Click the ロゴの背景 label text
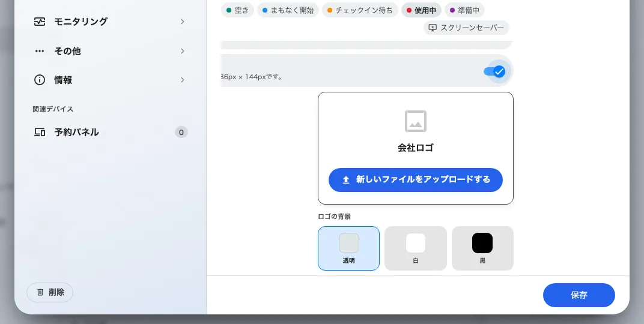Image resolution: width=644 pixels, height=324 pixels. click(335, 217)
